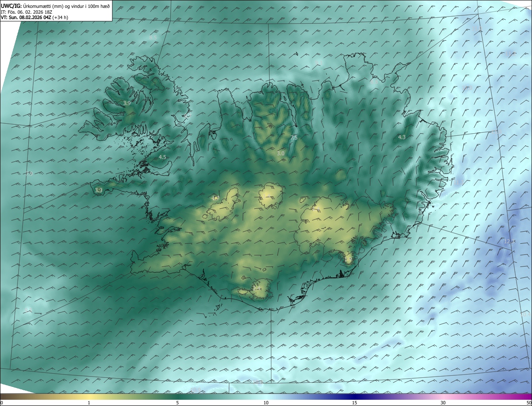Click the map value label "4.3"

click(402, 137)
